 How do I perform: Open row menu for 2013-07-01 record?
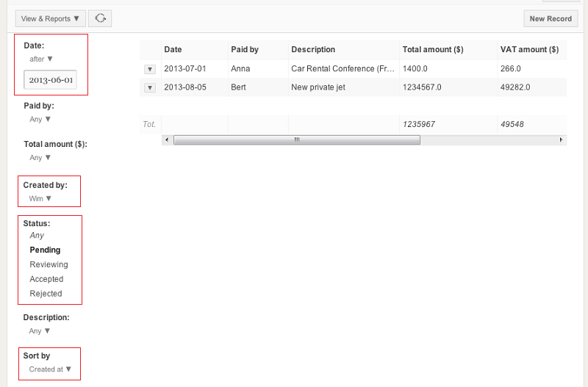point(150,69)
